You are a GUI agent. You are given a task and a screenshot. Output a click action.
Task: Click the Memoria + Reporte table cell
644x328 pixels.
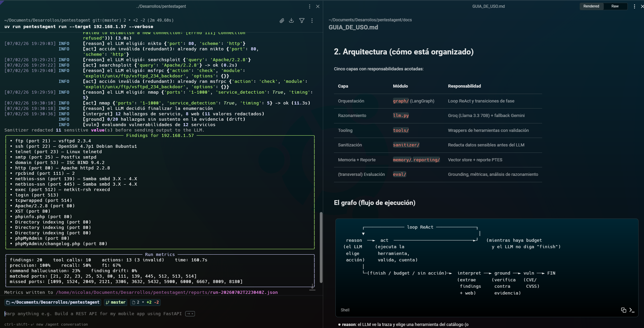[357, 160]
